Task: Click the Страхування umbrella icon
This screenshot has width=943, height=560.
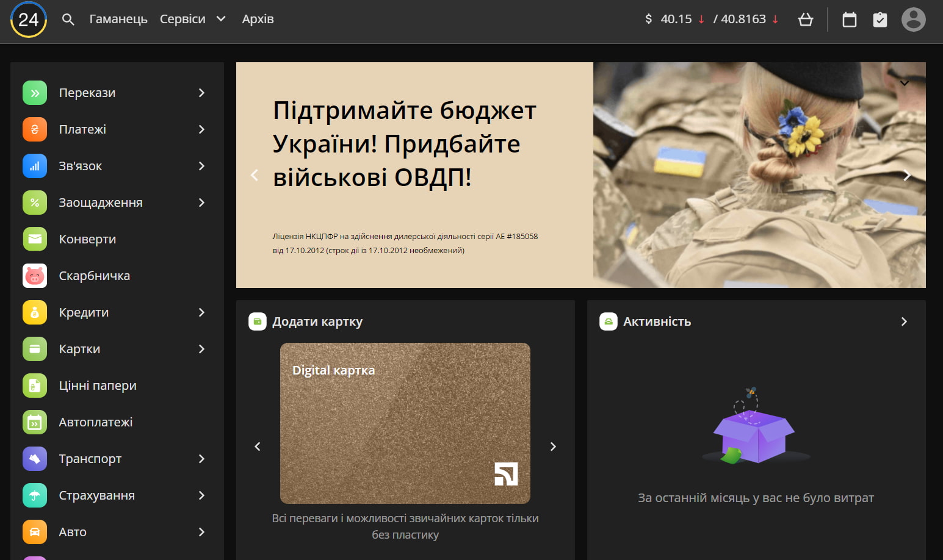Action: (x=35, y=495)
